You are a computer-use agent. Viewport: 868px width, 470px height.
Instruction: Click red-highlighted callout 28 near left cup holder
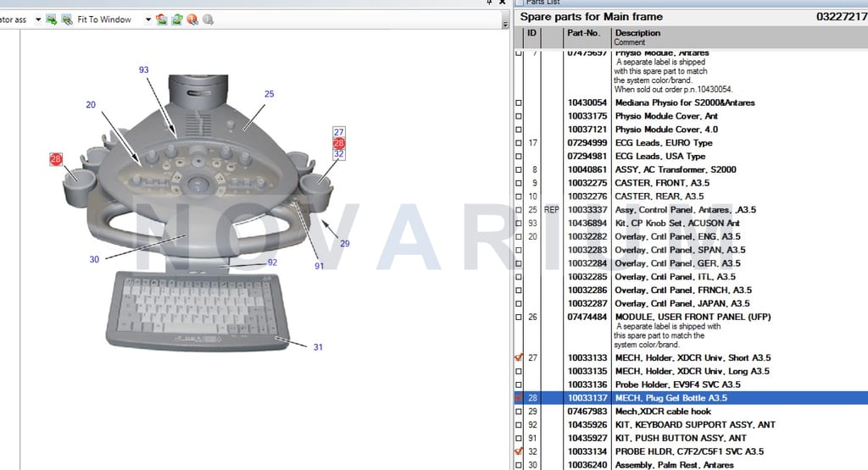point(56,159)
